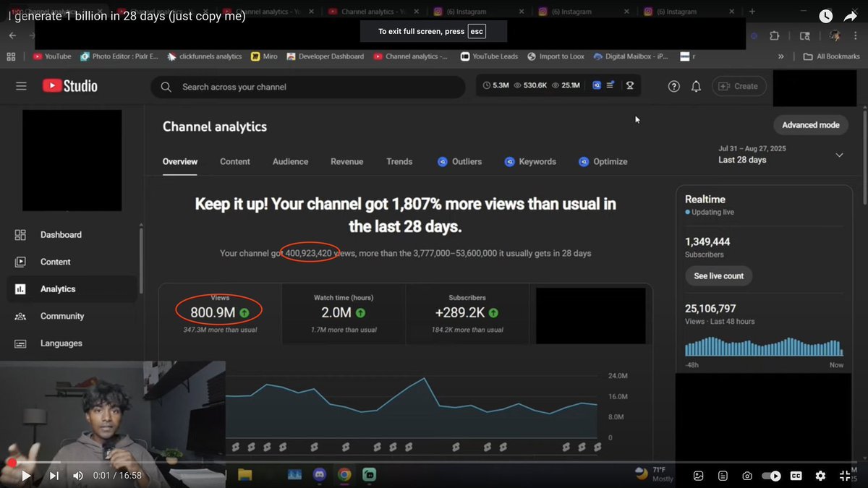Viewport: 868px width, 488px height.
Task: Open Content in the Studio sidebar
Action: pos(72,262)
